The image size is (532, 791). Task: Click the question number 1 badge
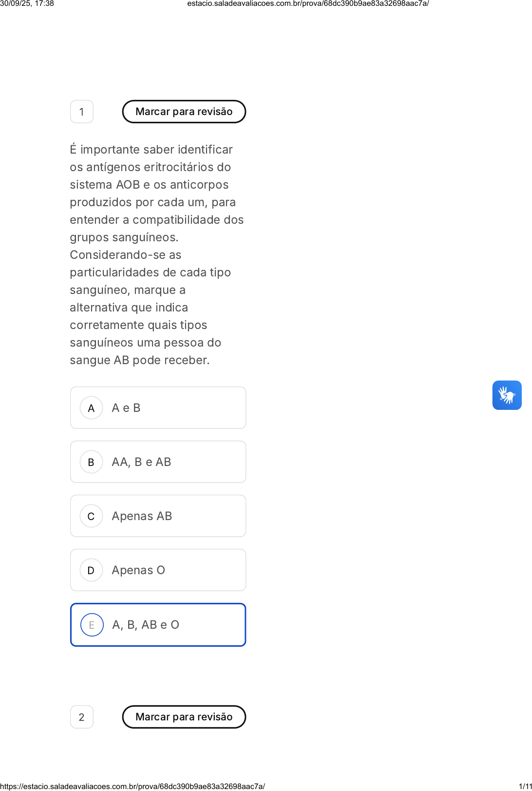[82, 112]
